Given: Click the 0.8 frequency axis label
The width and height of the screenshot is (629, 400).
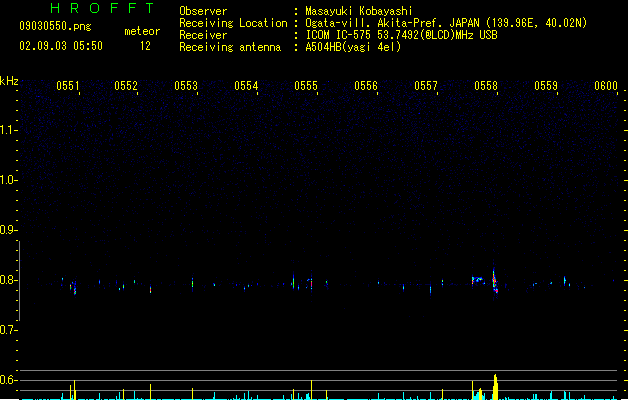Looking at the screenshot, I should pyautogui.click(x=8, y=280).
